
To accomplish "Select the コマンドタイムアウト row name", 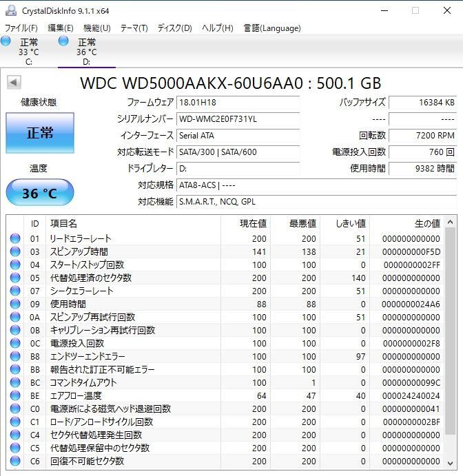I will click(x=83, y=382).
